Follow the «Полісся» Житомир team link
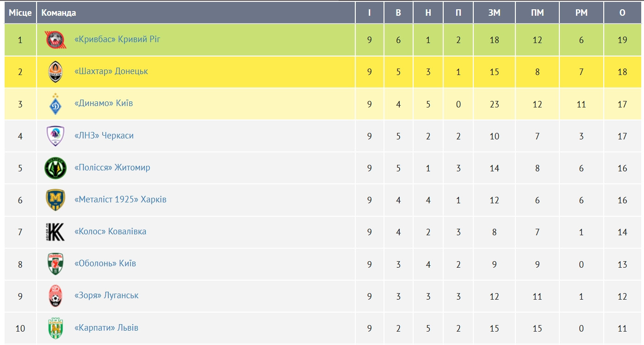 [112, 167]
